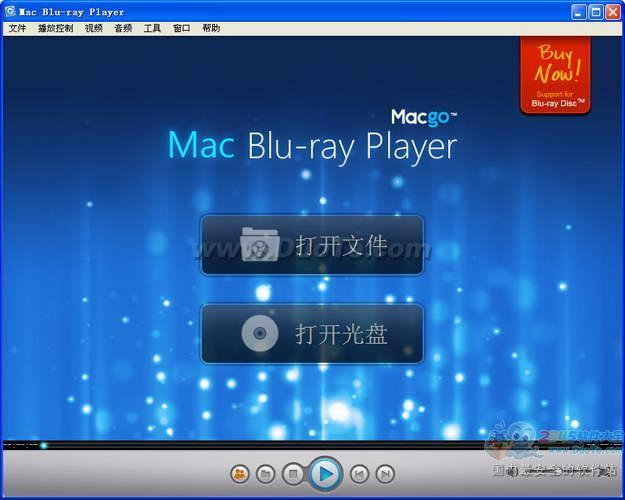Open the 窗口 menu

(182, 28)
